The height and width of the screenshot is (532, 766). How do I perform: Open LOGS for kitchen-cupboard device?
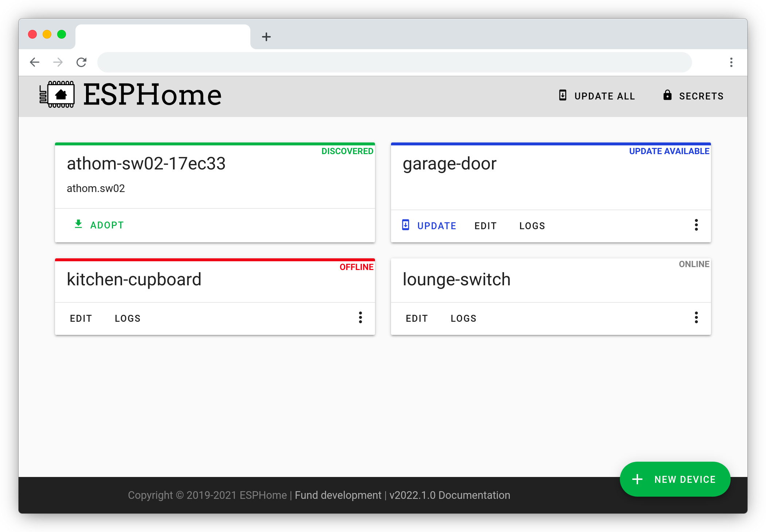point(127,318)
